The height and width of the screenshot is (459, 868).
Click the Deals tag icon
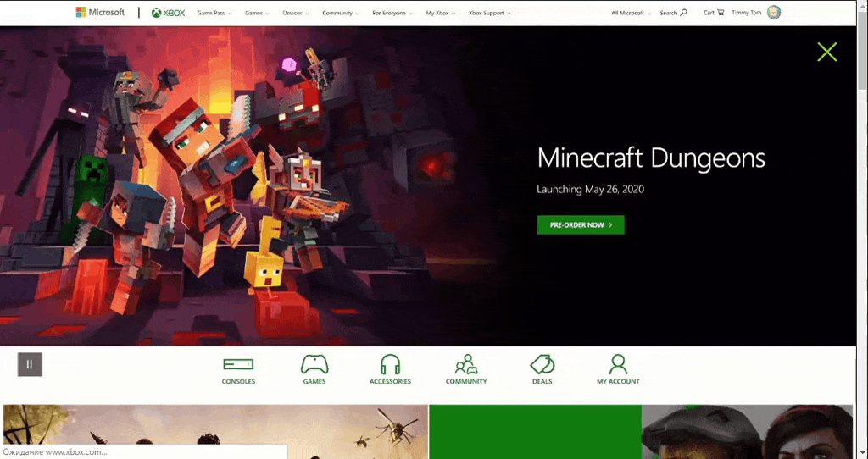[542, 364]
